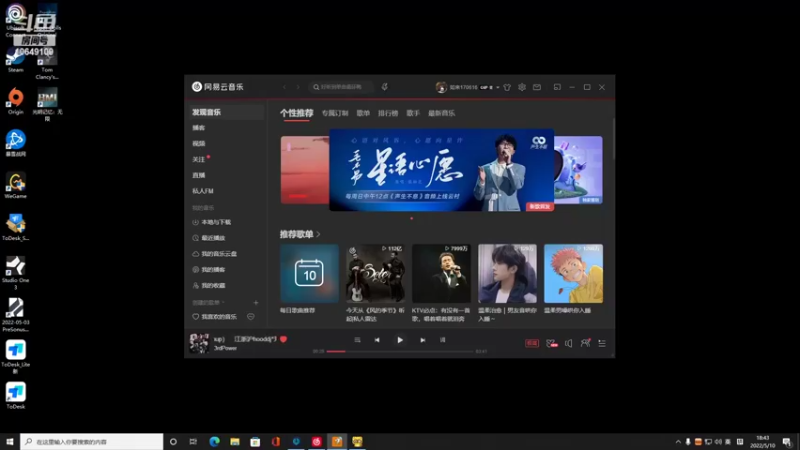The image size is (800, 450).
Task: Seek within the song progress bar
Action: coord(400,351)
